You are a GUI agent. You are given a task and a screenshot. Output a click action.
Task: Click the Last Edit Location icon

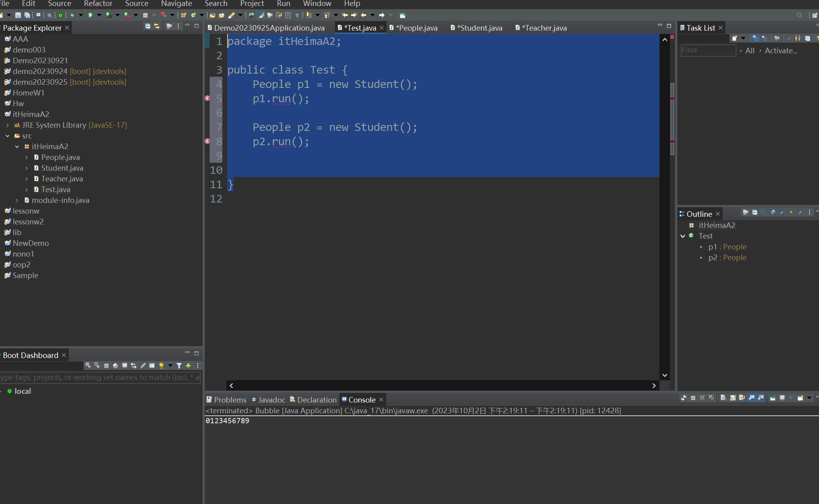[x=344, y=15]
